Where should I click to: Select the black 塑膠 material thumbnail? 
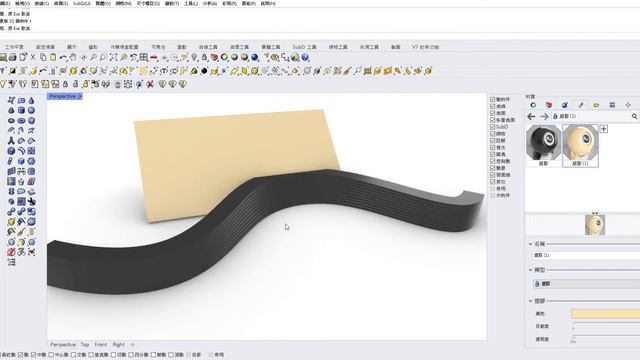pyautogui.click(x=543, y=145)
